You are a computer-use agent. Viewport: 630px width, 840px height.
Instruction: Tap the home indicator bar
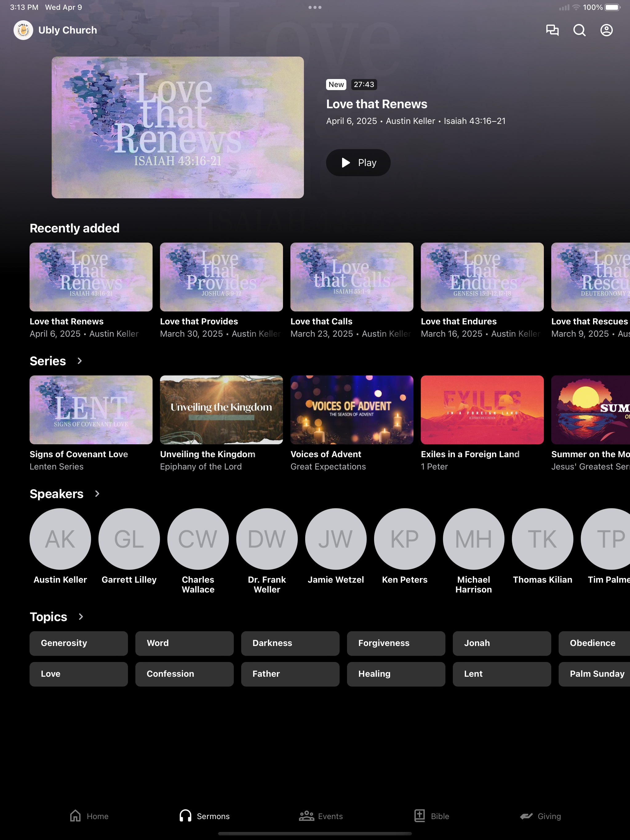coord(315,834)
